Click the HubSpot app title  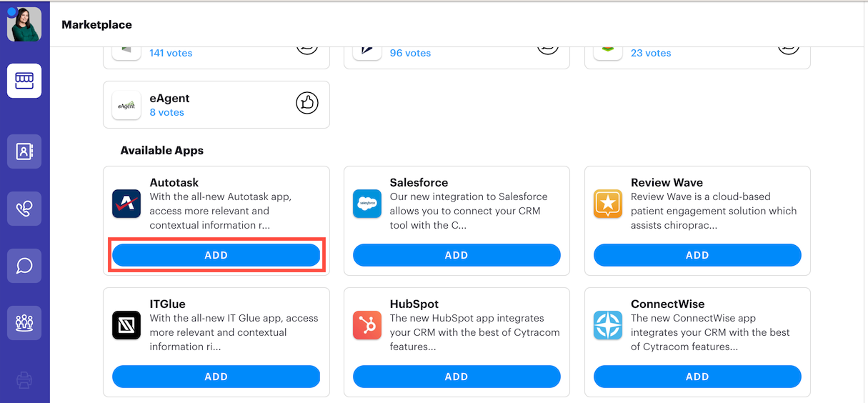coord(414,304)
